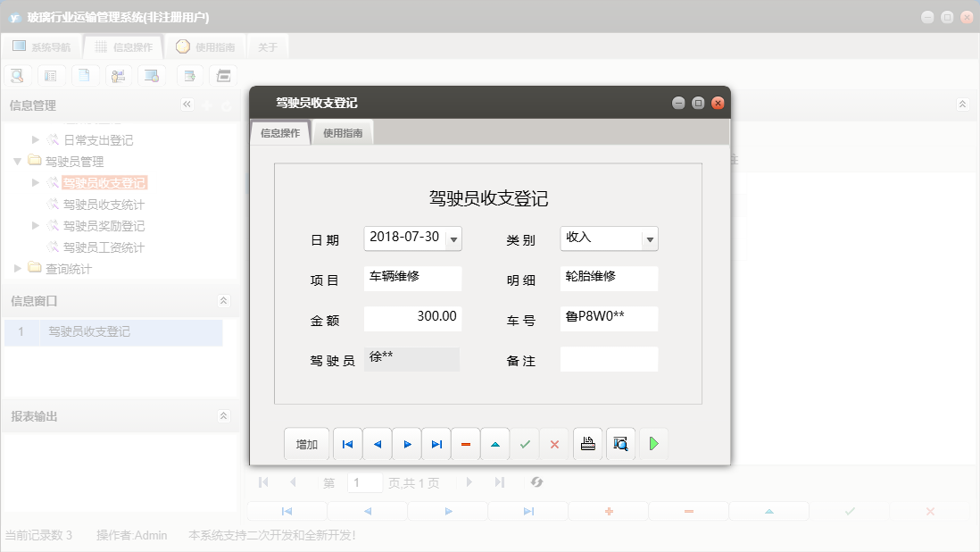980x552 pixels.
Task: Switch to the 使用指南 tab in the dialog
Action: [343, 132]
